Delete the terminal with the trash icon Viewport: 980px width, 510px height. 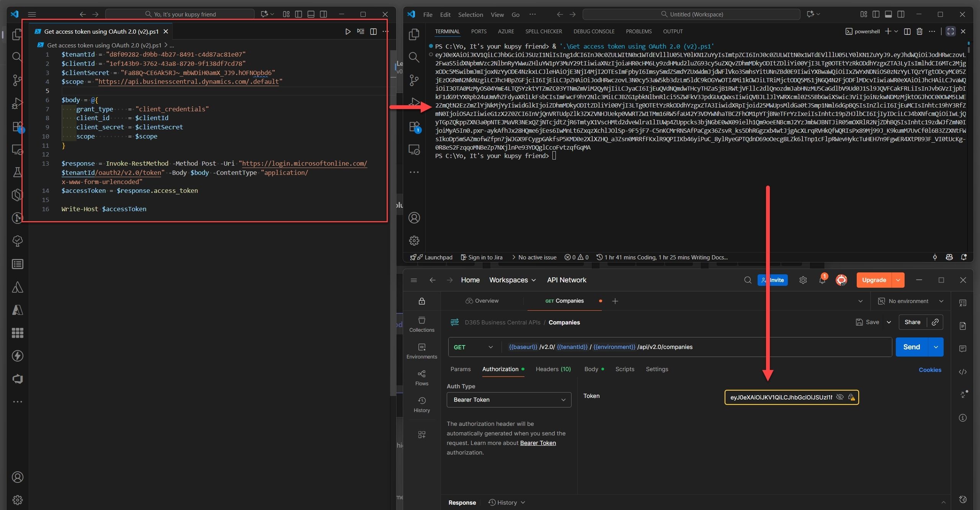coord(920,31)
